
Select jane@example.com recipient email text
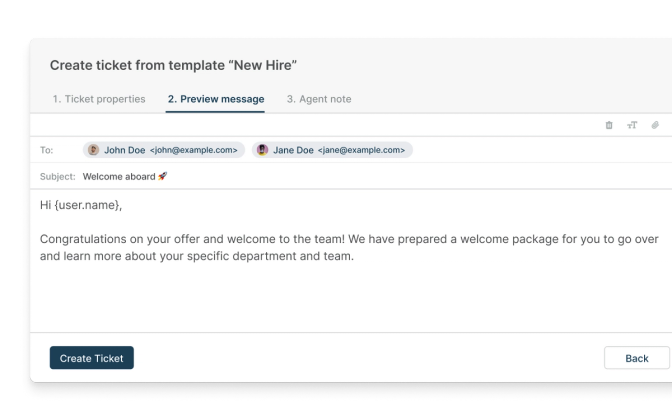tap(361, 150)
